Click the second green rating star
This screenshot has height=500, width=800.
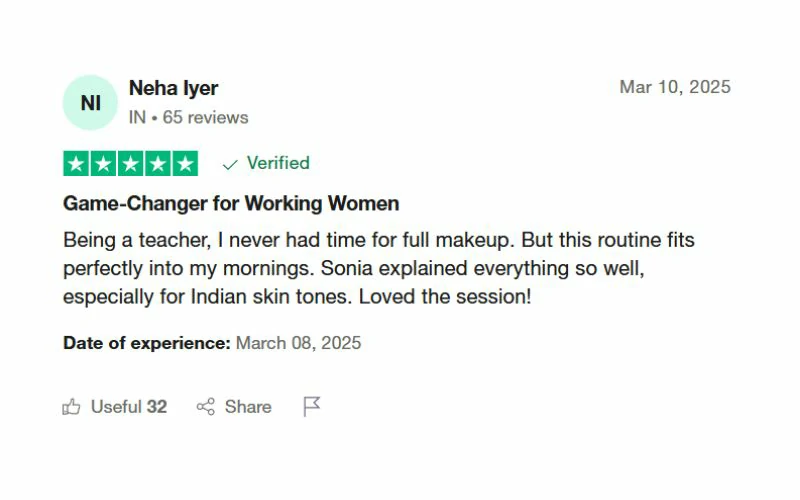pyautogui.click(x=104, y=164)
